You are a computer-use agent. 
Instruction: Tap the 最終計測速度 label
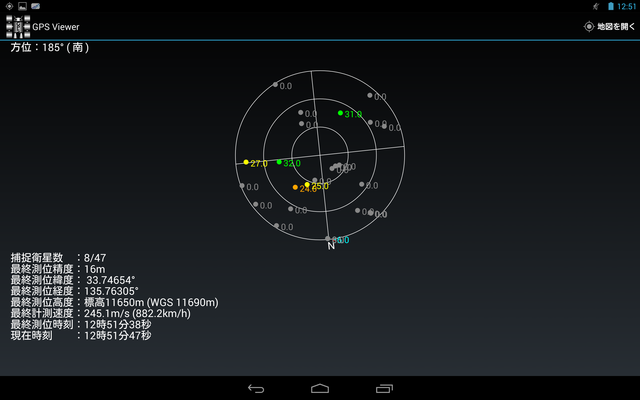click(42, 313)
